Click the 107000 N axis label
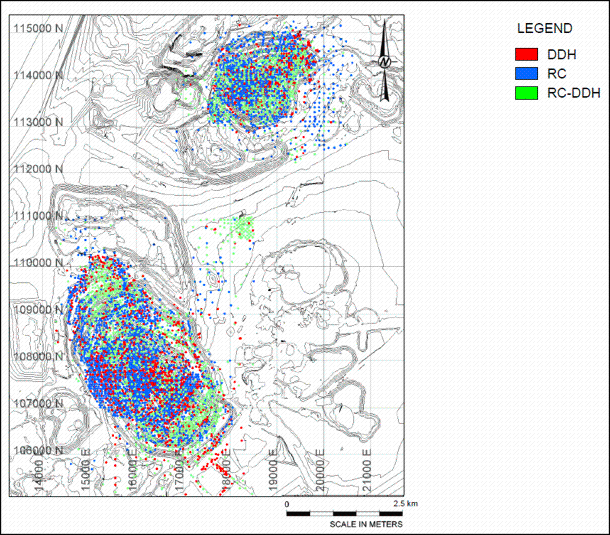The width and height of the screenshot is (610, 535). tap(38, 403)
